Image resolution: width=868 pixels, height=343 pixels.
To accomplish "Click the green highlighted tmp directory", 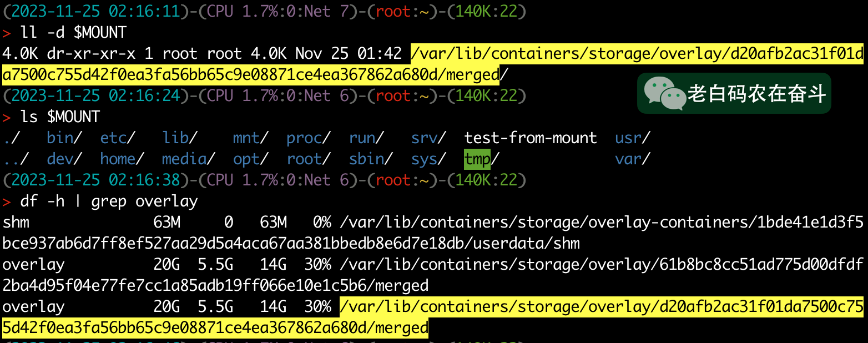I will pyautogui.click(x=477, y=159).
